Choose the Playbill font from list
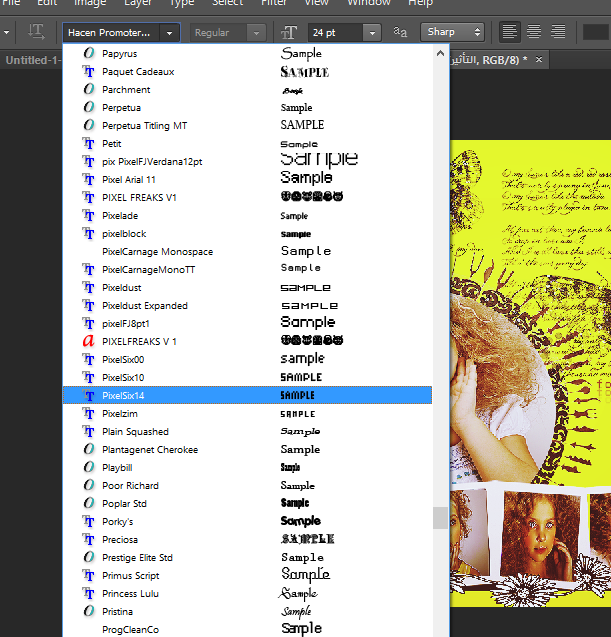Viewport: 611px width, 637px height. pyautogui.click(x=117, y=468)
